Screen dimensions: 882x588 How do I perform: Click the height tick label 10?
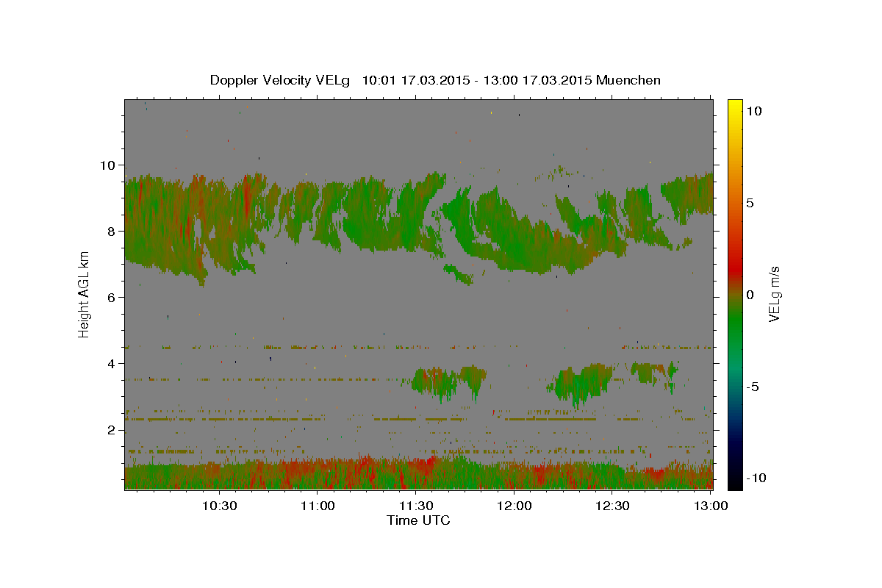tap(109, 165)
